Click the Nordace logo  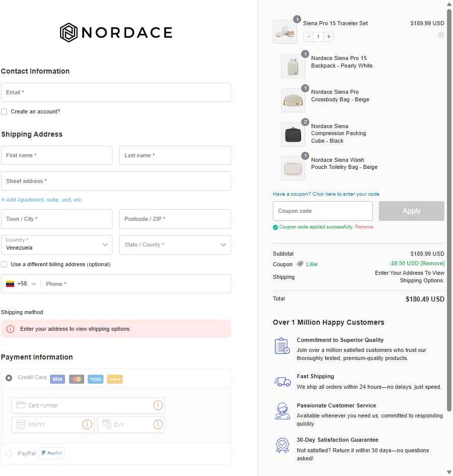(116, 32)
